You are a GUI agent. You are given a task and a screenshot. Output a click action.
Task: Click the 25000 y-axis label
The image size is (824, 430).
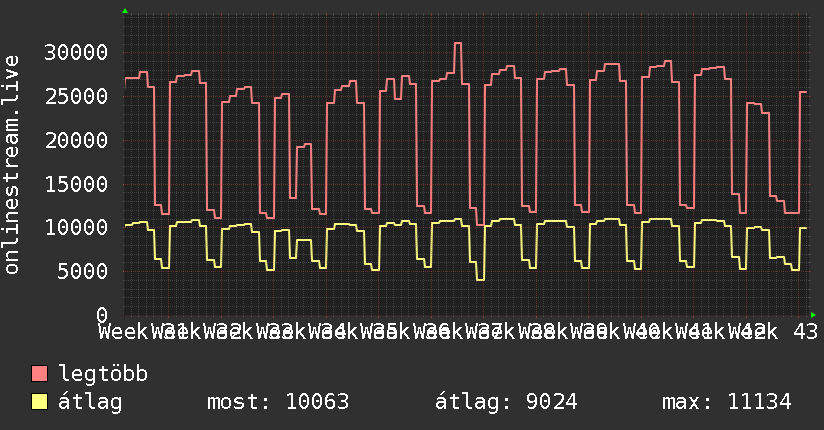pyautogui.click(x=76, y=96)
